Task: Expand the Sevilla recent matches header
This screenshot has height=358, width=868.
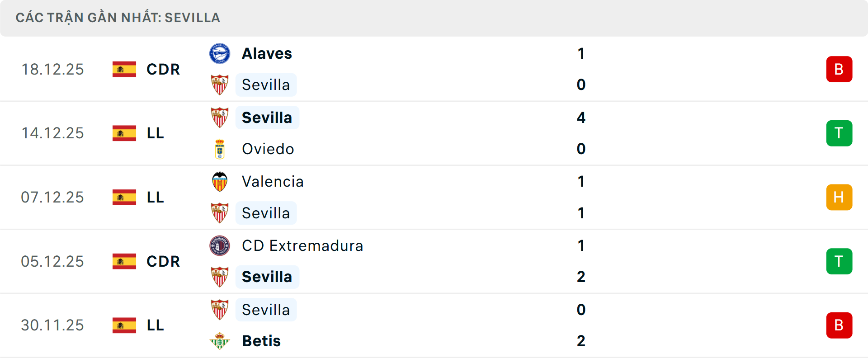Action: pyautogui.click(x=118, y=18)
